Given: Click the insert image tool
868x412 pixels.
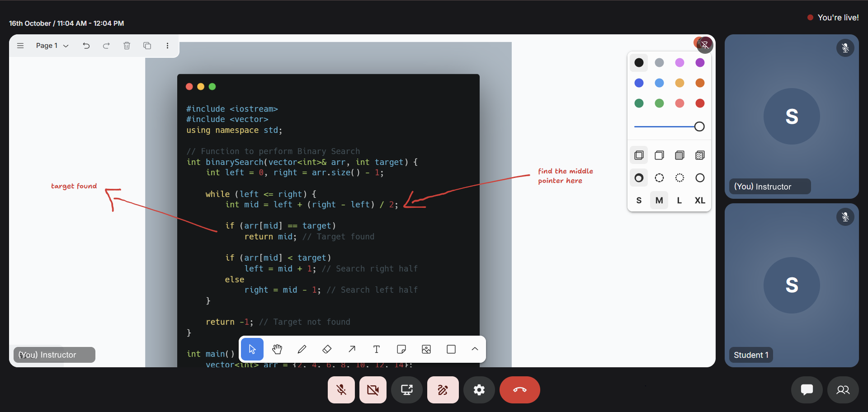Looking at the screenshot, I should [426, 349].
